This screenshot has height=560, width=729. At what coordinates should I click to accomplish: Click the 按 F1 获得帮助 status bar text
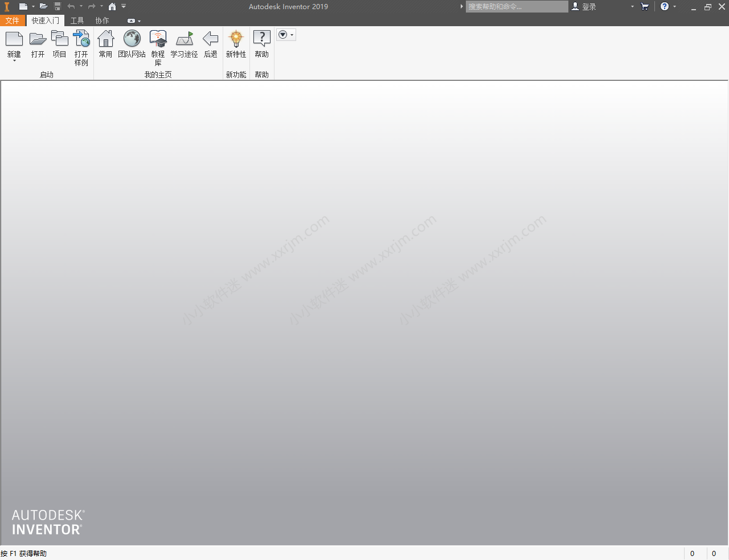tap(24, 553)
